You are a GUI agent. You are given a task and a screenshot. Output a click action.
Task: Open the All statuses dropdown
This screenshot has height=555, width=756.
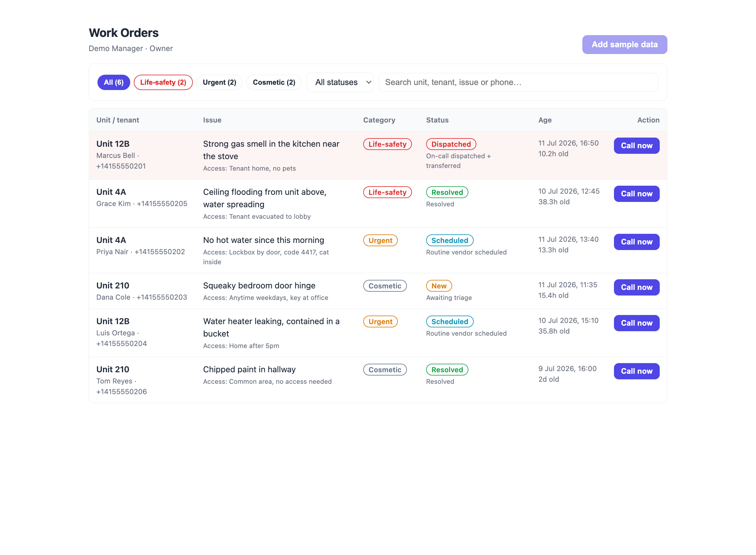coord(340,82)
